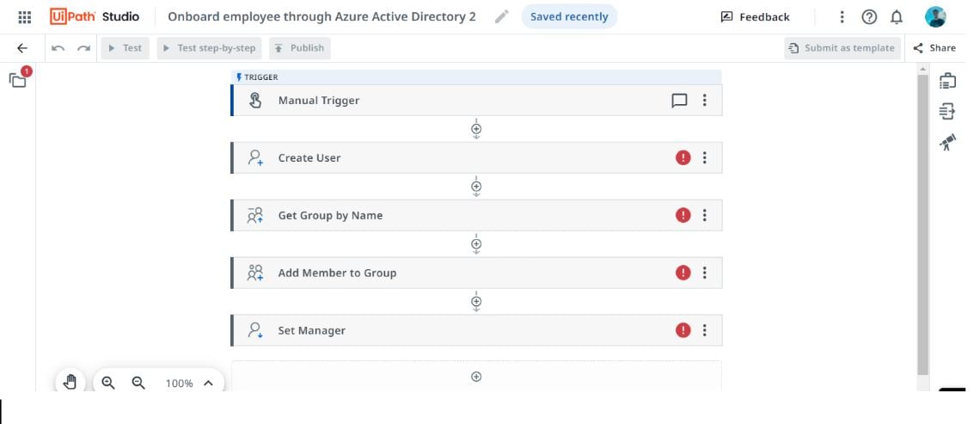Open the Help question mark icon
Image resolution: width=980 pixels, height=424 pixels.
pos(869,17)
